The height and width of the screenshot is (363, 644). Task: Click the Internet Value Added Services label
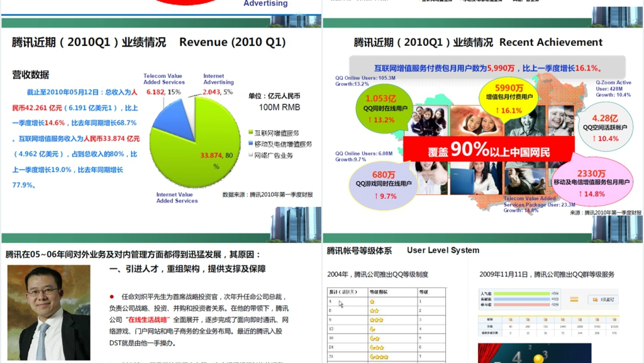click(x=177, y=198)
